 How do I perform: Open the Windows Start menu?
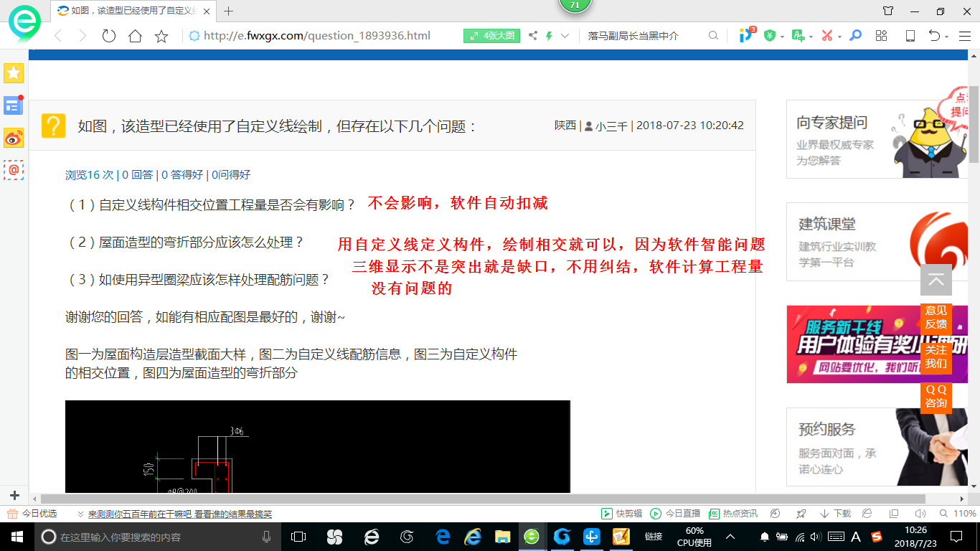[x=17, y=537]
